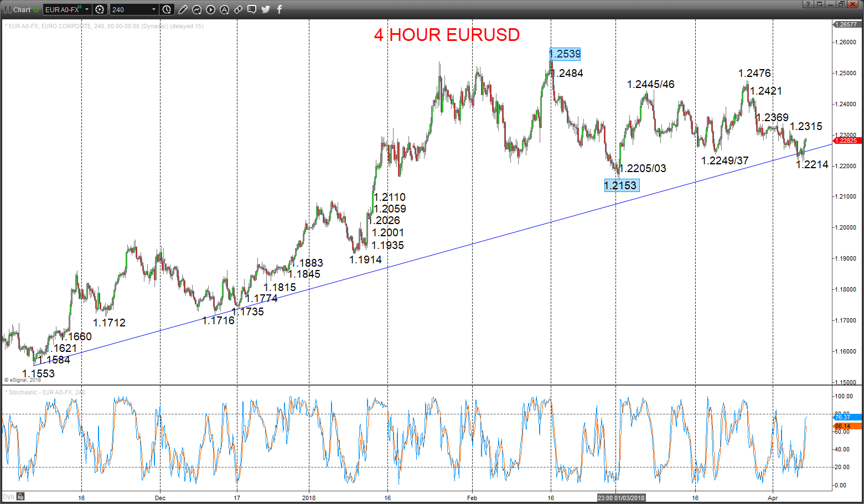Viewport: 864px width, 504px height.
Task: Open the studies chart-line menu
Action: pyautogui.click(x=196, y=9)
